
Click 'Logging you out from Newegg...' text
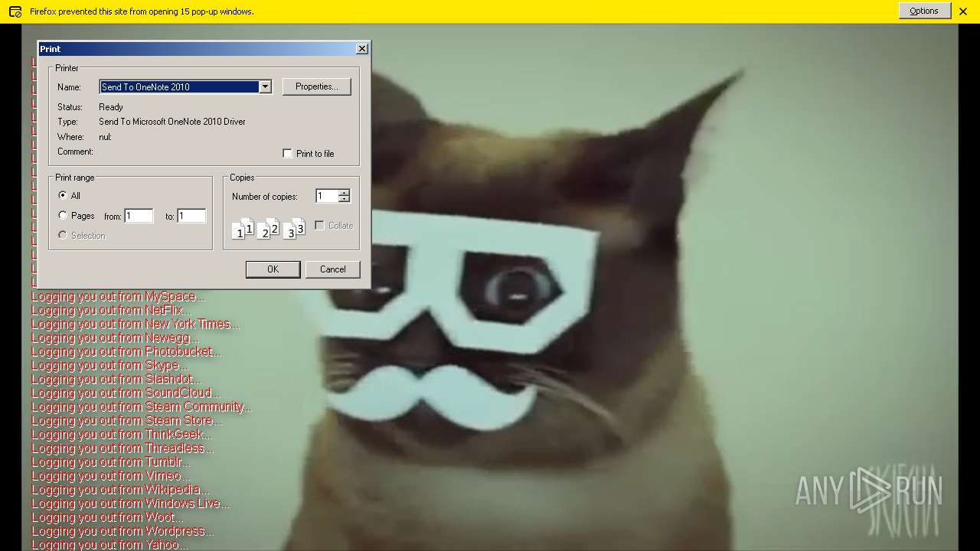click(x=115, y=337)
